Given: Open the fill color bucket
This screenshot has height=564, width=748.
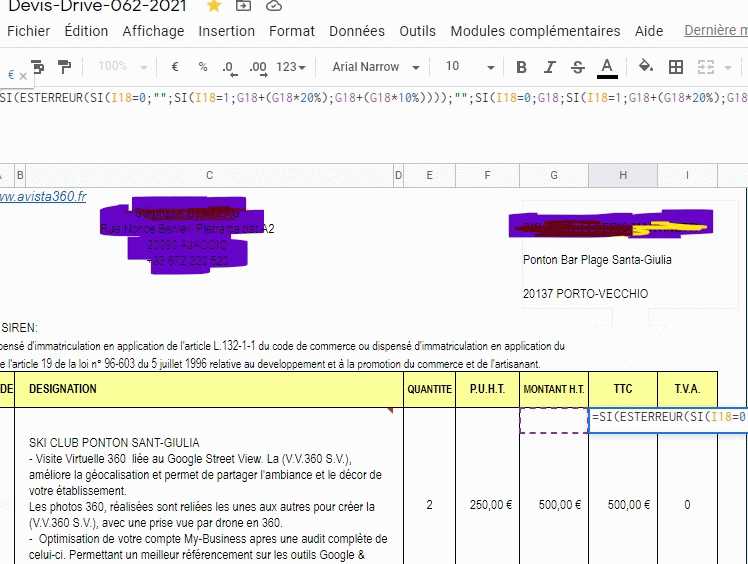Looking at the screenshot, I should tap(646, 66).
